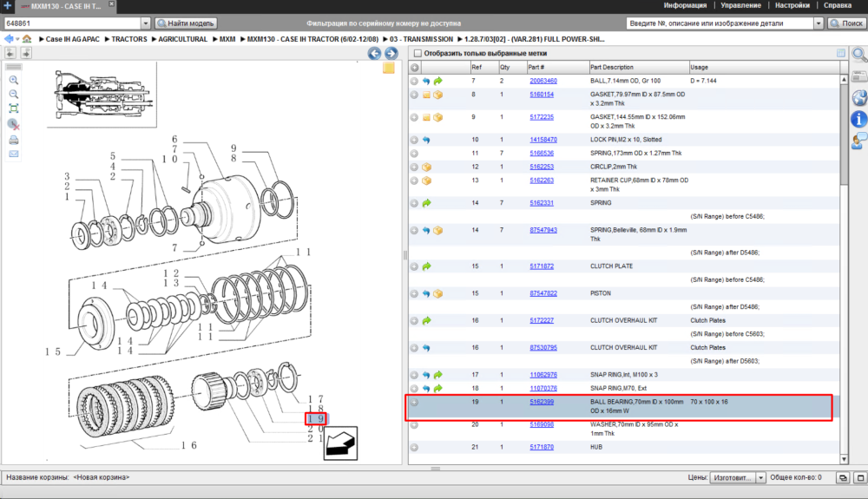Open the Информация menu
The width and height of the screenshot is (868, 499).
tap(685, 5)
